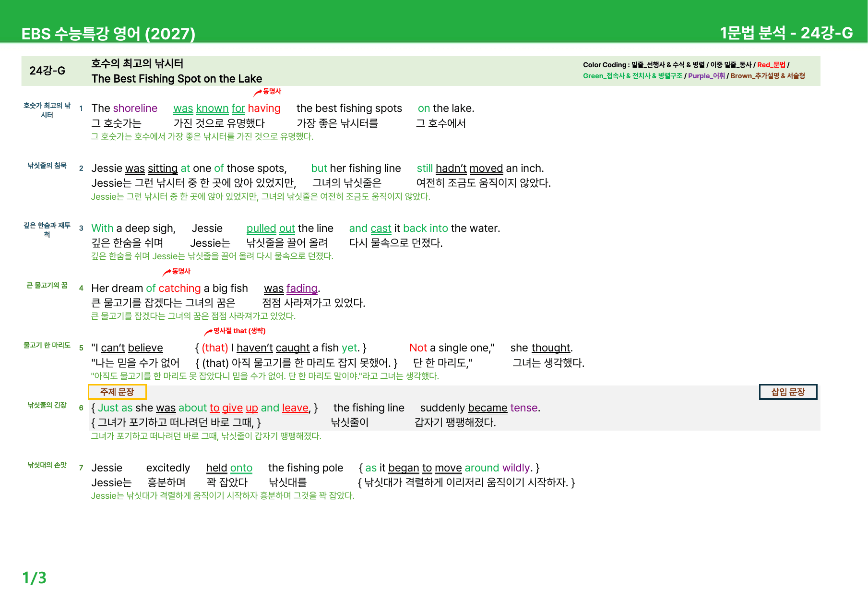Click the side label '깊은 한숨과 재투척'
868x614 pixels.
pos(47,230)
